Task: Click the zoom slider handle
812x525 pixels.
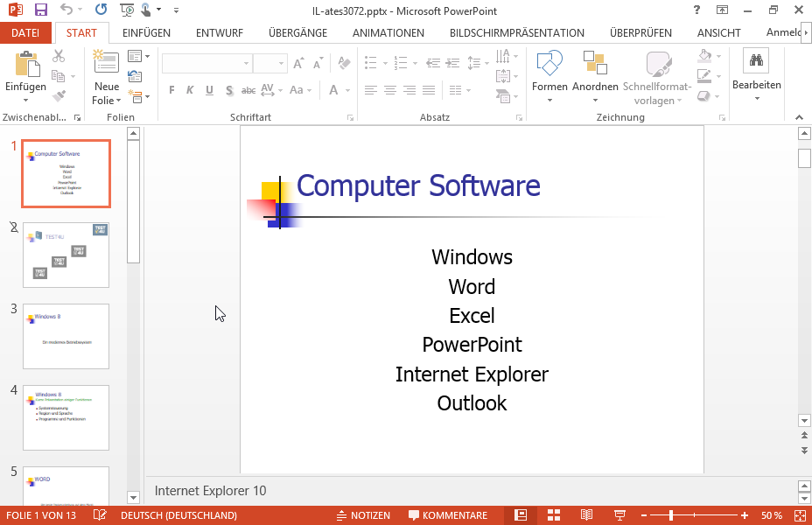Action: [x=671, y=515]
